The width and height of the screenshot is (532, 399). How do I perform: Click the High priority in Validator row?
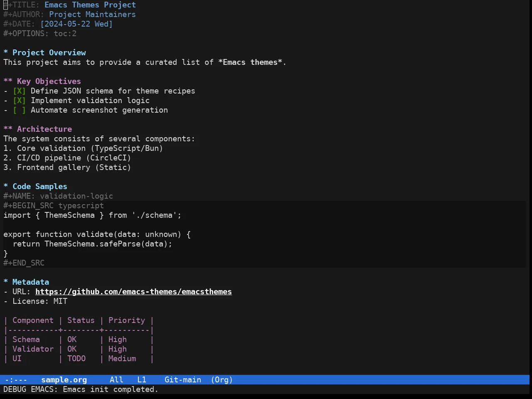[x=118, y=349]
